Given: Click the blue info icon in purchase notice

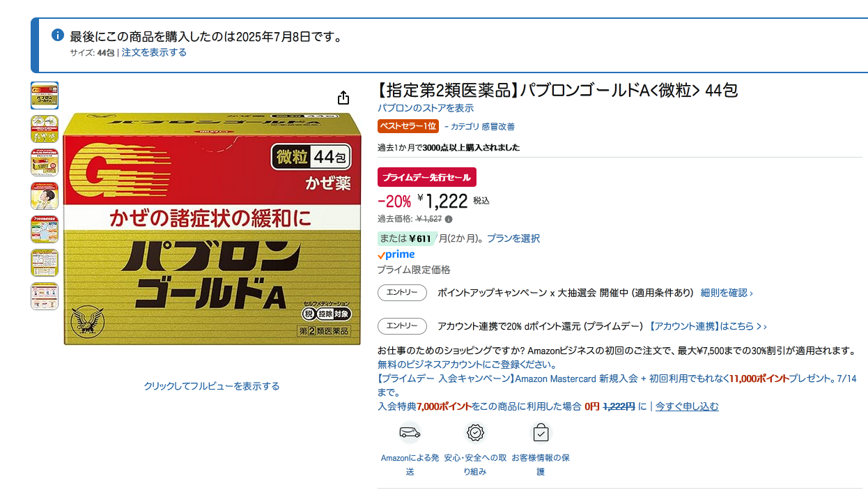Looking at the screenshot, I should coord(58,36).
